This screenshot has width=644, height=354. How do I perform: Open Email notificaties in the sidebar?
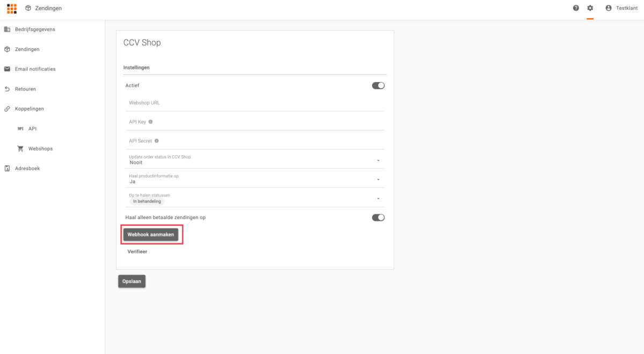(x=35, y=69)
